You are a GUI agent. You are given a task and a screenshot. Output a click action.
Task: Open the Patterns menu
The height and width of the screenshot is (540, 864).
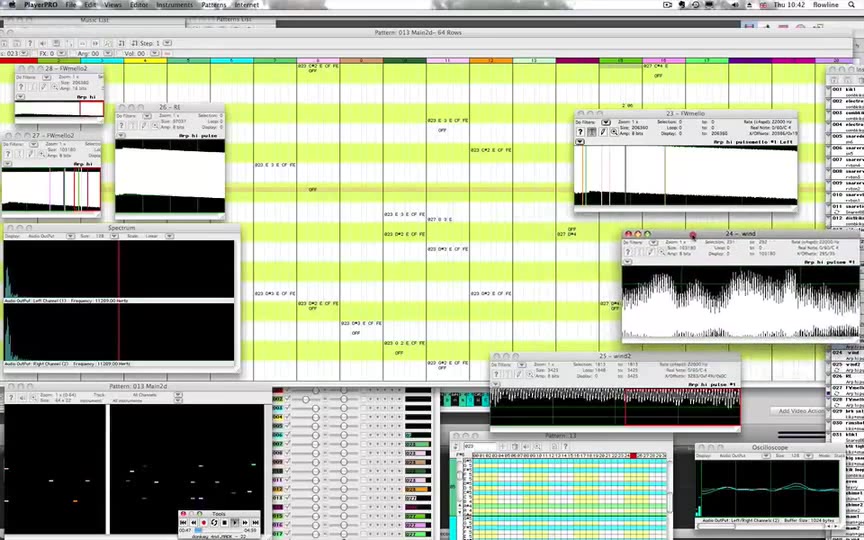tap(213, 5)
